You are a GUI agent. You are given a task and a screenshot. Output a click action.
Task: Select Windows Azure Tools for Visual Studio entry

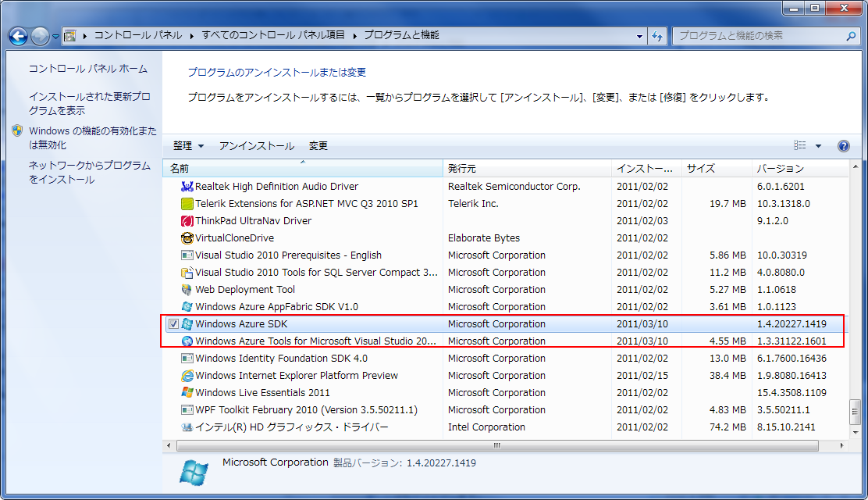[315, 341]
